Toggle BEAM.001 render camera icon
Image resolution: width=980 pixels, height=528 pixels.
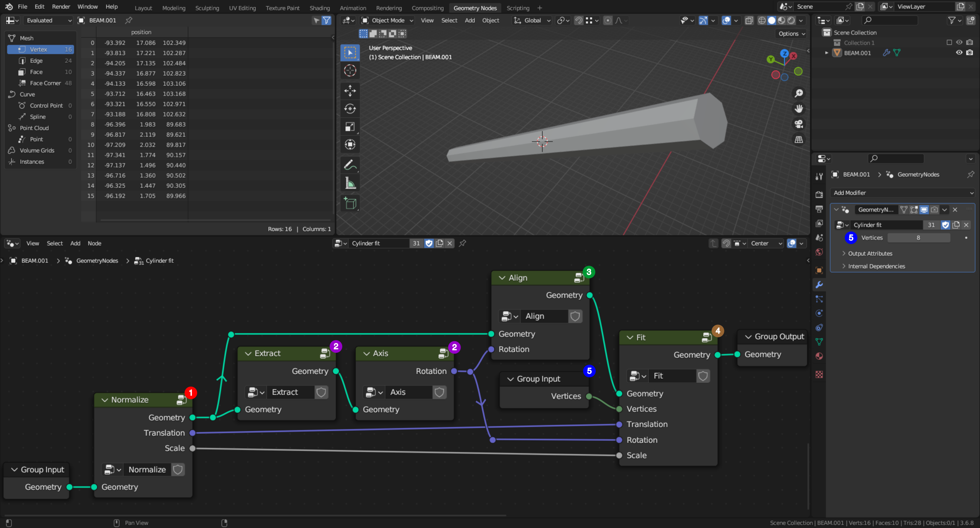[970, 53]
